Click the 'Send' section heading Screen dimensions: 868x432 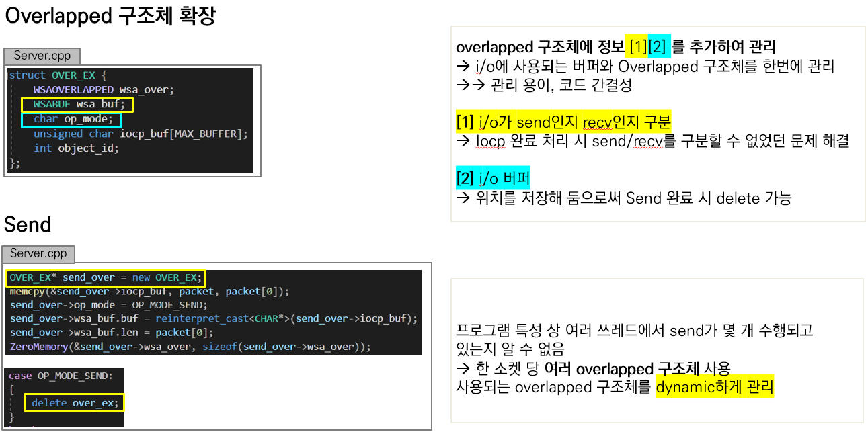[28, 224]
